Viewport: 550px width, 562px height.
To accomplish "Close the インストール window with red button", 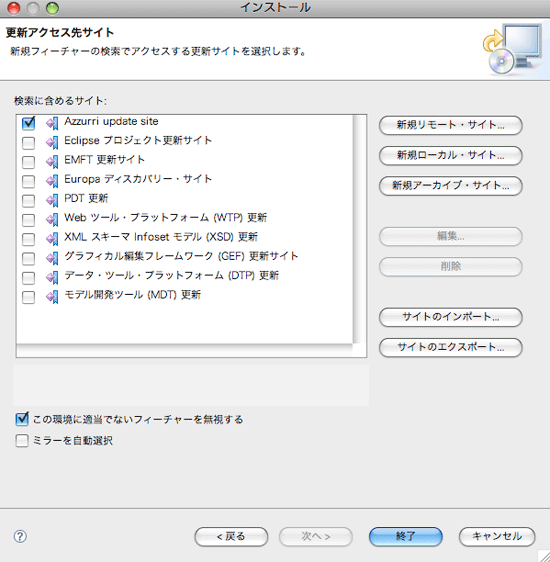I will click(14, 8).
